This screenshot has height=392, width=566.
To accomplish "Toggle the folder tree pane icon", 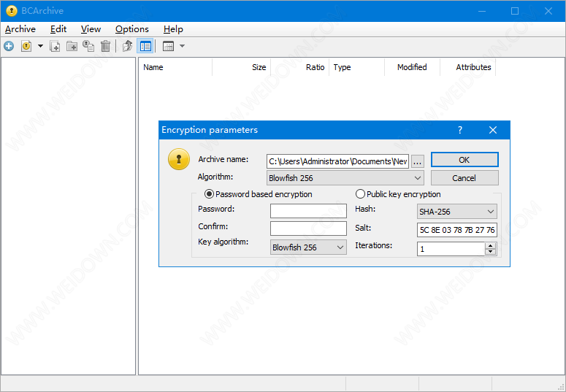I will [145, 46].
